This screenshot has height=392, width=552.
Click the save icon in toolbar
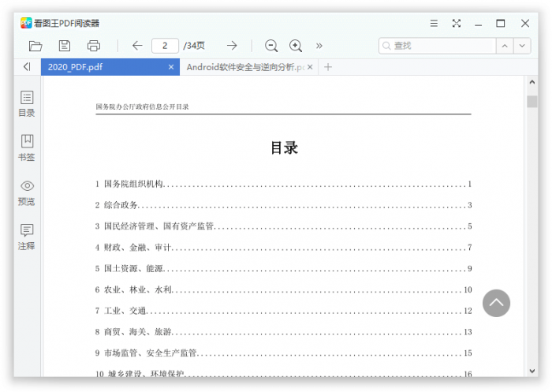pos(65,46)
